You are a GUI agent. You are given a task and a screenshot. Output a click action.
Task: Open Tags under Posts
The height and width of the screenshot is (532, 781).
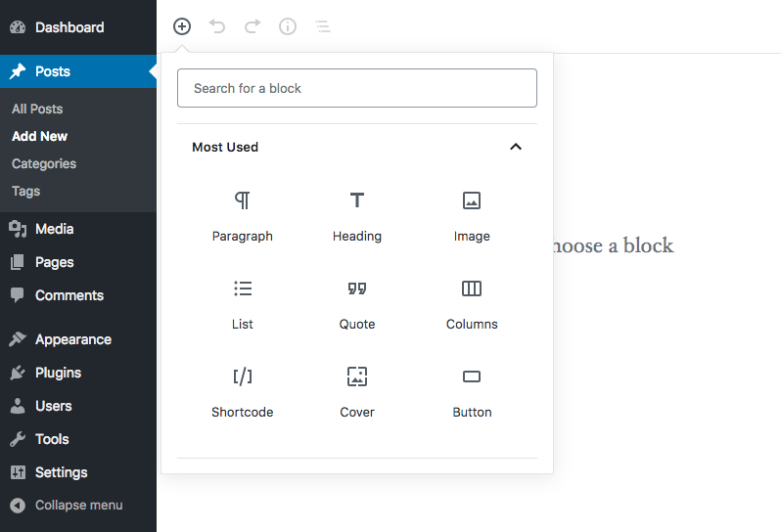tap(25, 191)
